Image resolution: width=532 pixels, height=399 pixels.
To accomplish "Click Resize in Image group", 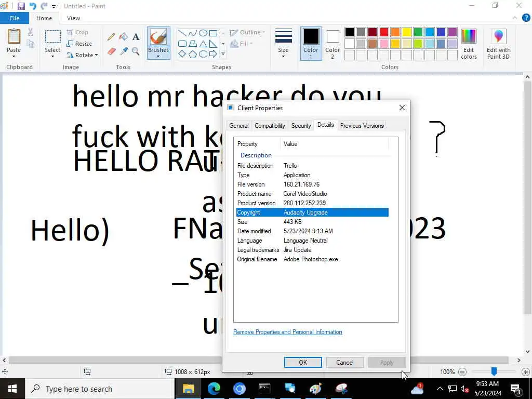I will coord(79,44).
